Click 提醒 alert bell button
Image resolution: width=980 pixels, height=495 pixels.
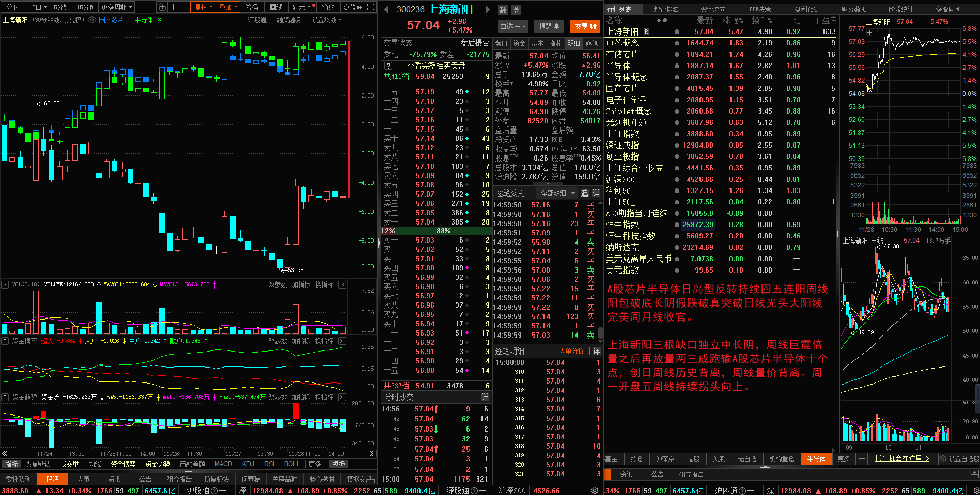coord(549,26)
